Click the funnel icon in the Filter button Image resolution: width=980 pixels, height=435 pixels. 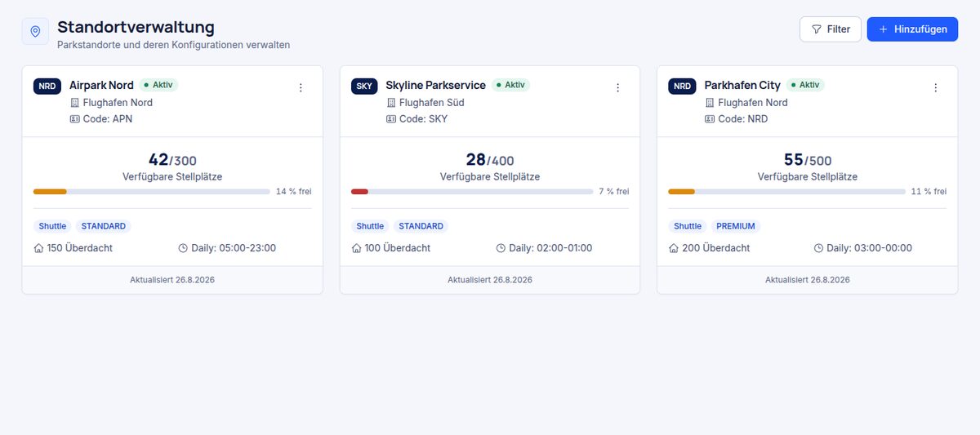pyautogui.click(x=817, y=29)
